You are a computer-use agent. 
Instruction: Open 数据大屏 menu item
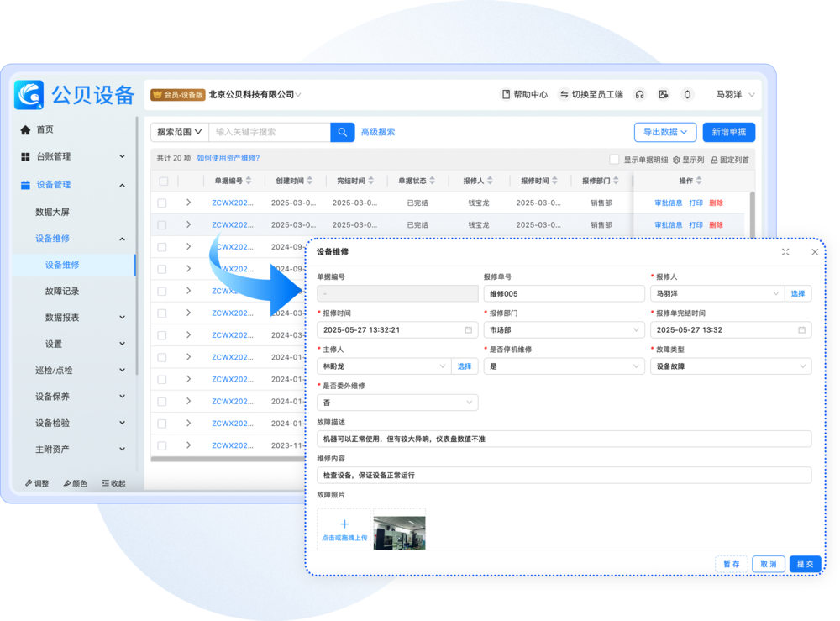point(52,212)
